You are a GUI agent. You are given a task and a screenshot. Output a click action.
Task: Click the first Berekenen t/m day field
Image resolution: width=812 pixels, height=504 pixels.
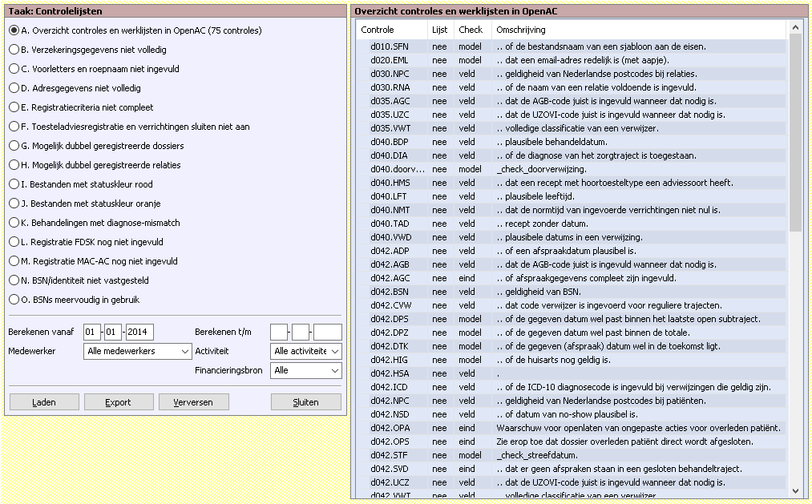pyautogui.click(x=278, y=332)
